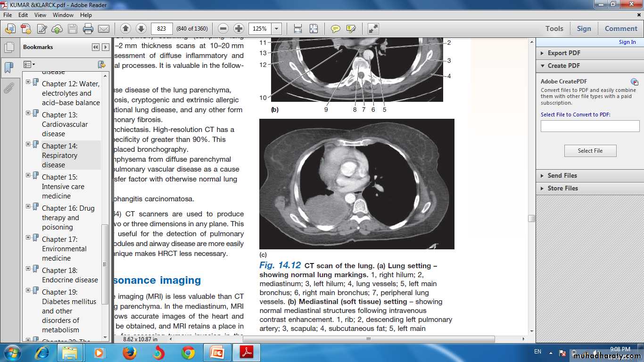The height and width of the screenshot is (362, 644).
Task: Click the Sign In link
Action: [627, 42]
